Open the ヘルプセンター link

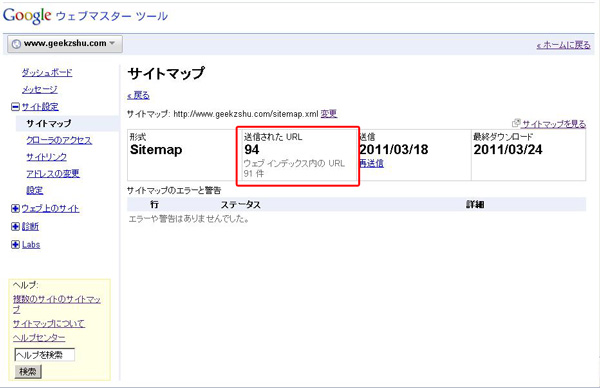(39, 338)
